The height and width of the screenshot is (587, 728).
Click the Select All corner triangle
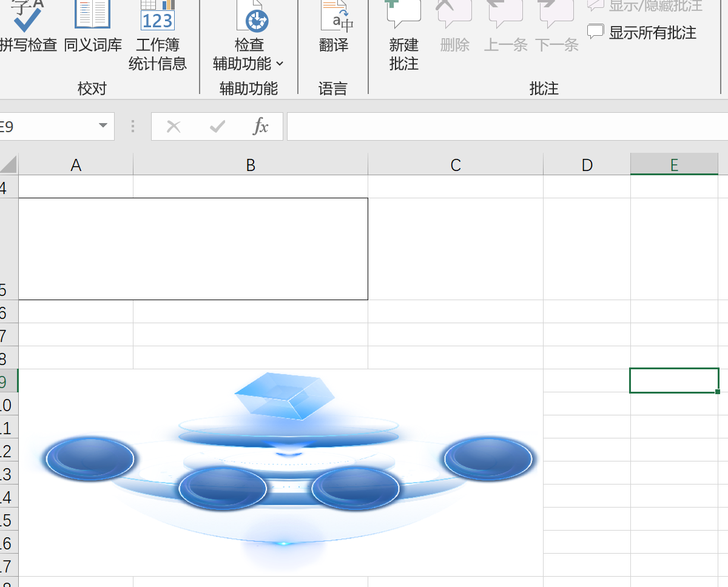tap(9, 165)
